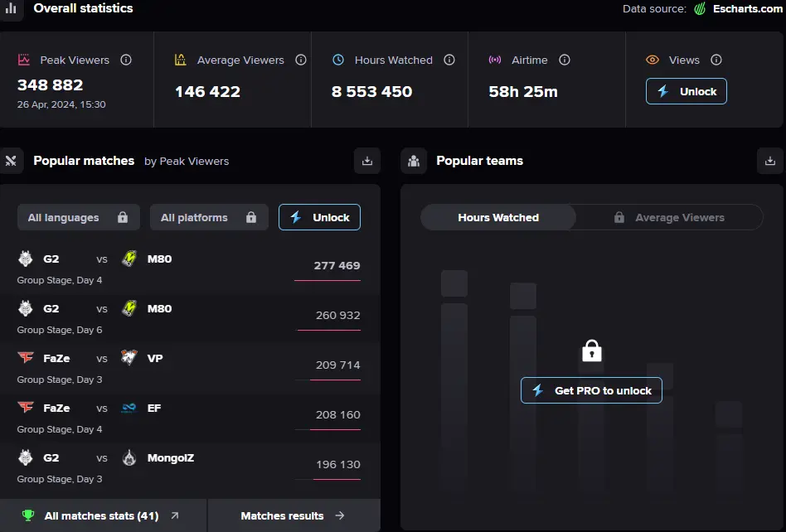Viewport: 786px width, 532px height.
Task: Switch to the locked Average Viewers tab
Action: coord(669,217)
